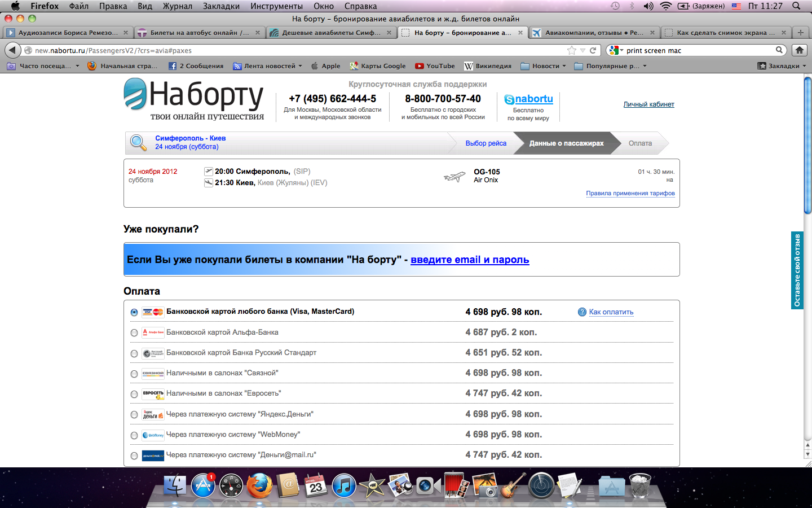Click the magnifying glass search icon beside route
The height and width of the screenshot is (508, 812).
pyautogui.click(x=138, y=143)
